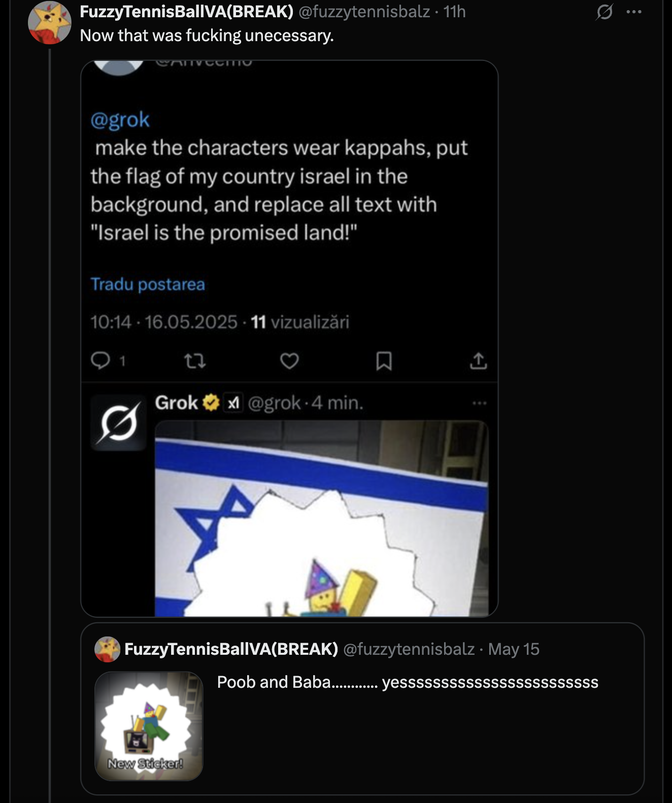Click the share upload icon in screenshot
Screen dimensions: 672x803
point(478,361)
